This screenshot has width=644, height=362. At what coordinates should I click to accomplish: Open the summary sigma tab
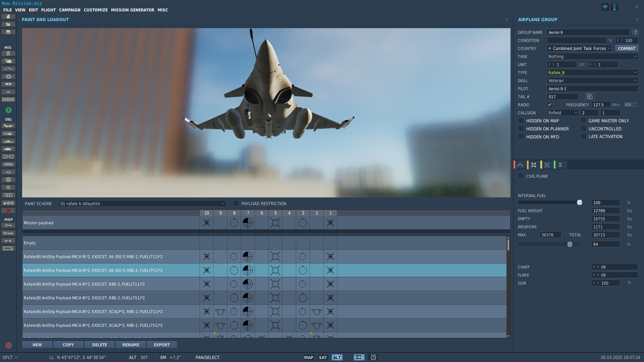click(560, 165)
